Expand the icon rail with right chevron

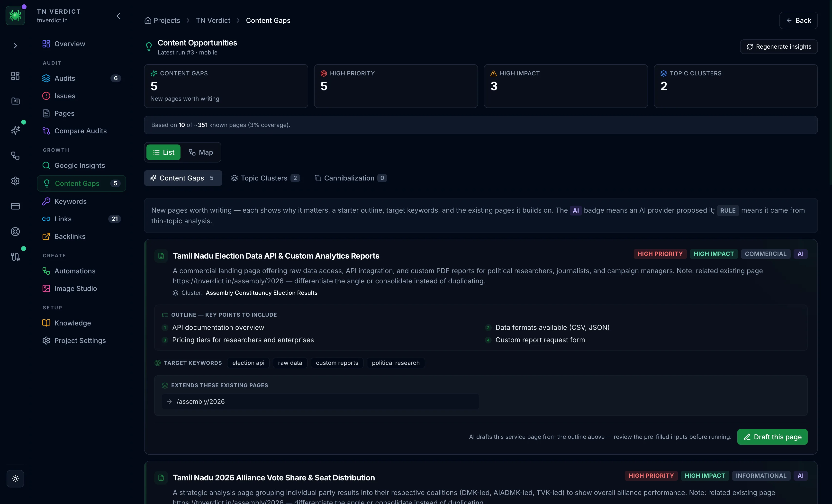click(x=15, y=45)
